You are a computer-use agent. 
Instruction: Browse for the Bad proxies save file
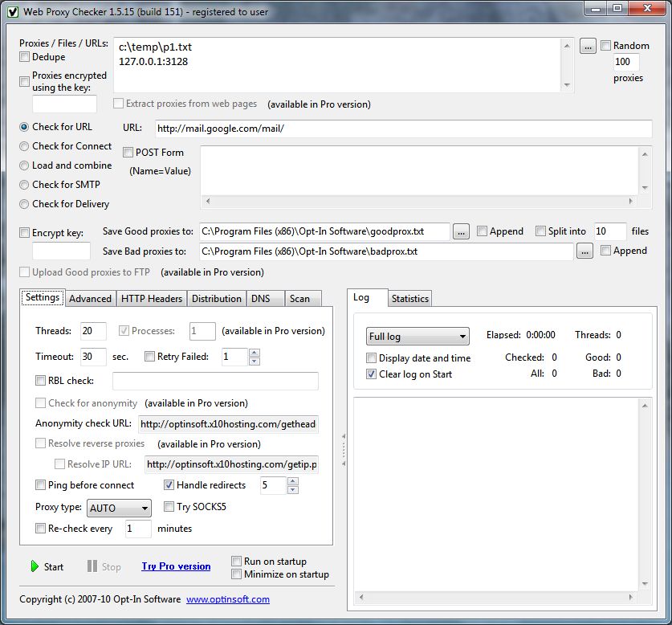pos(584,251)
